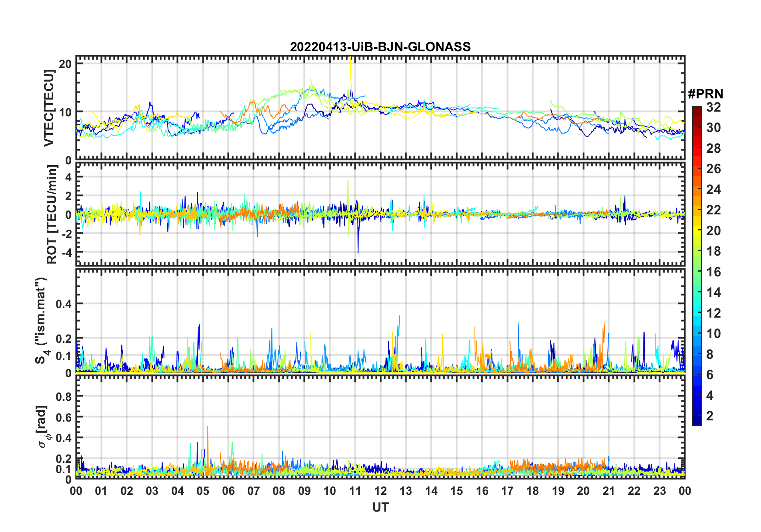Click the plot title 20220413-UiB-BJN-GLONASS

380,47
